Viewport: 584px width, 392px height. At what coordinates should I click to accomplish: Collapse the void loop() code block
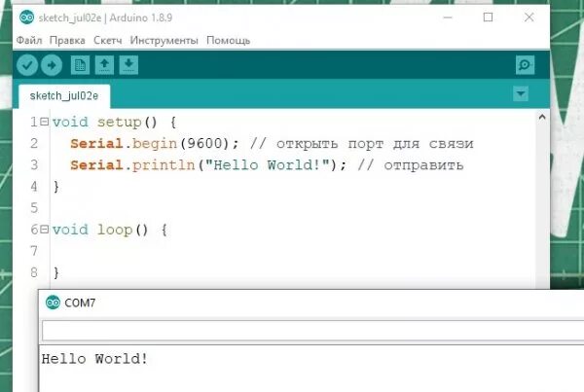pos(45,230)
